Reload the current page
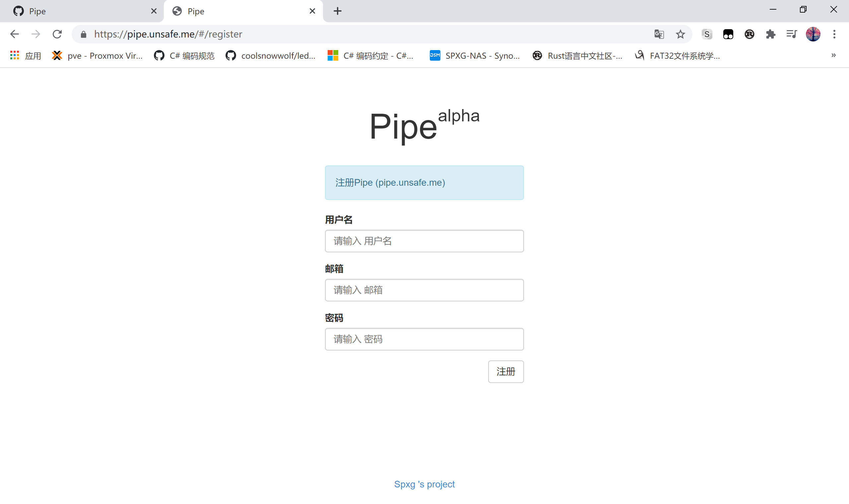Viewport: 849px width, 504px height. click(x=57, y=34)
